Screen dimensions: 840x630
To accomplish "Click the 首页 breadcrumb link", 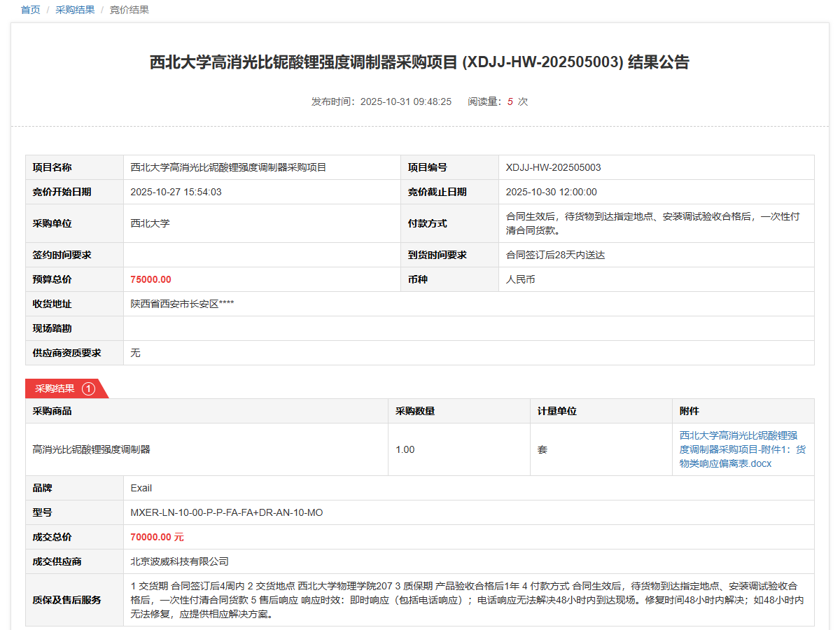I will point(31,10).
